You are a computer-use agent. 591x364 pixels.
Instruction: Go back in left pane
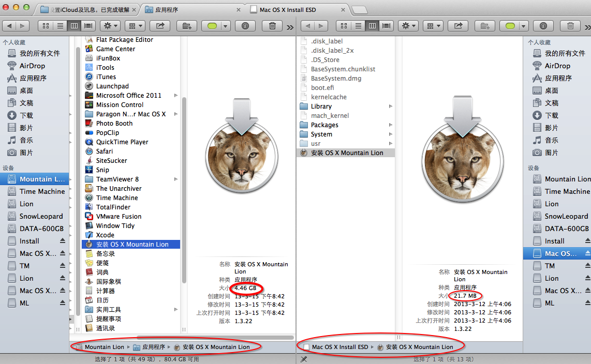(x=9, y=26)
